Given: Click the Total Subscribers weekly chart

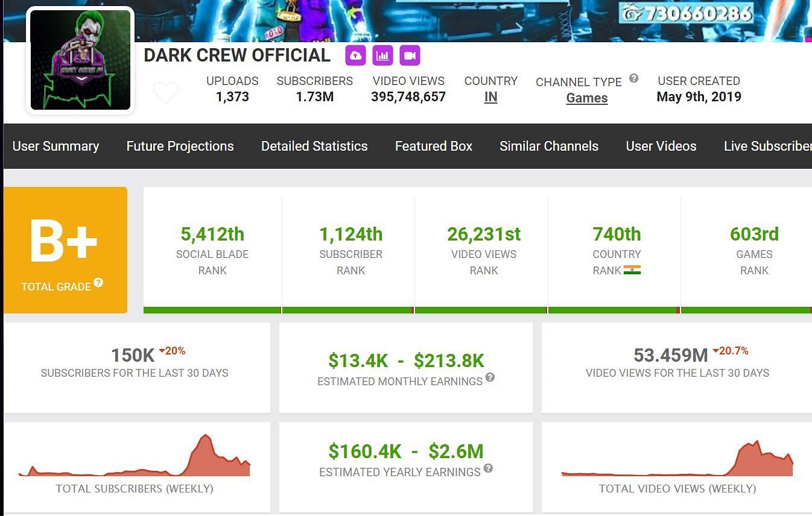Looking at the screenshot, I should coord(135,459).
